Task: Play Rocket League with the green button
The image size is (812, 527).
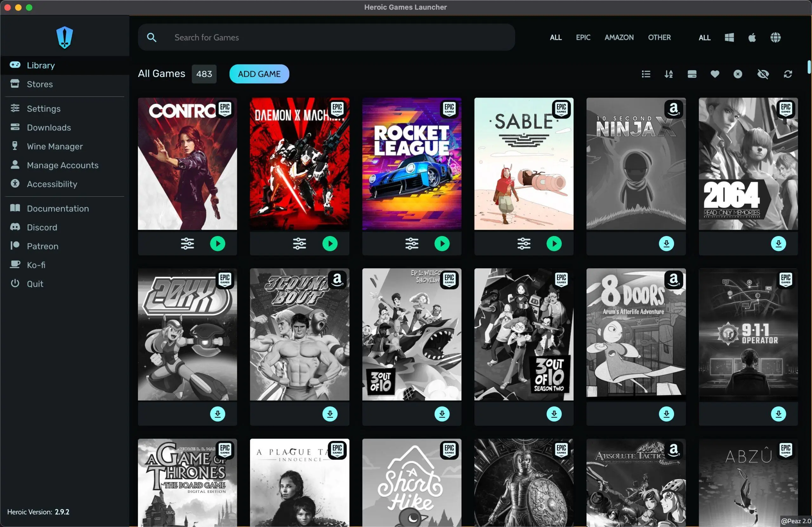Action: pos(442,244)
